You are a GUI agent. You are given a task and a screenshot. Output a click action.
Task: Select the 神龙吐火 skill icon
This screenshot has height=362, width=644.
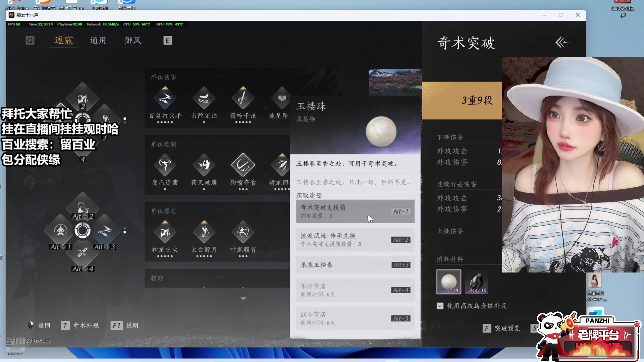(165, 232)
